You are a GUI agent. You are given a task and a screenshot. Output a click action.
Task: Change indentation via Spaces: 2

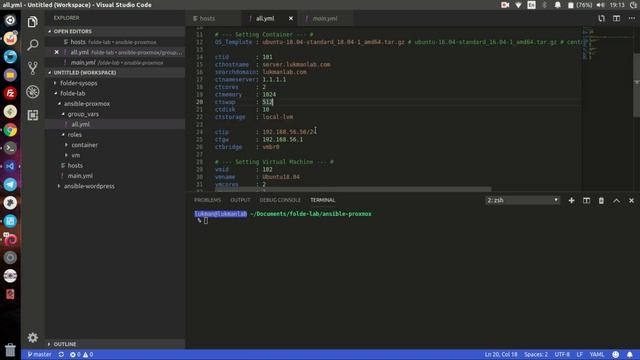536,354
